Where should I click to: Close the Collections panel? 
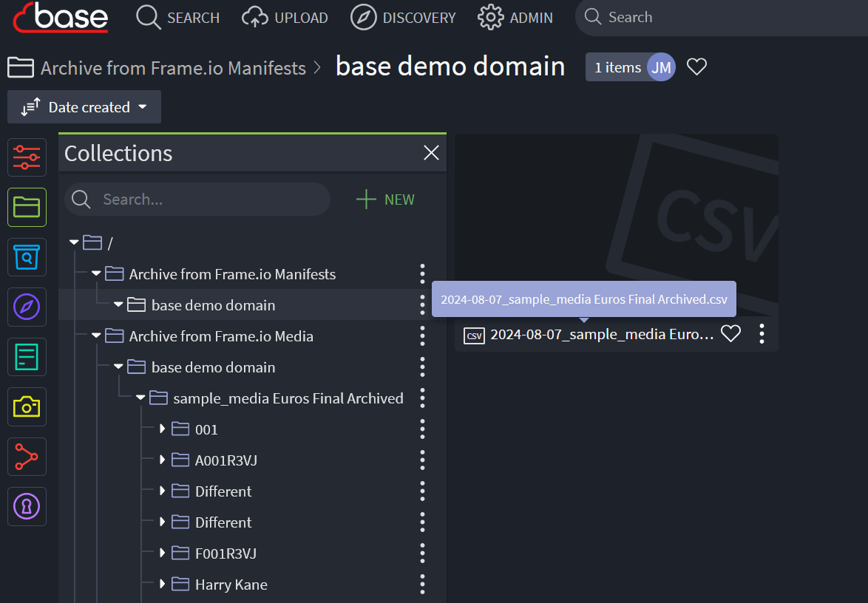click(x=431, y=153)
